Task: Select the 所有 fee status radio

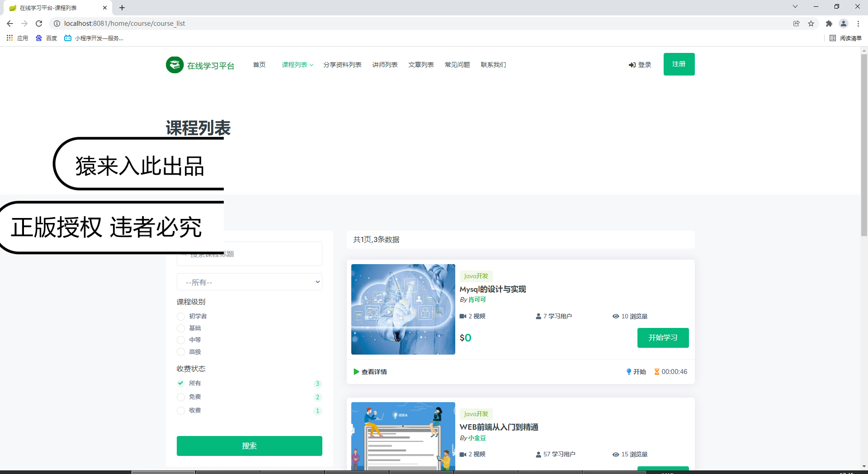Action: click(x=181, y=384)
